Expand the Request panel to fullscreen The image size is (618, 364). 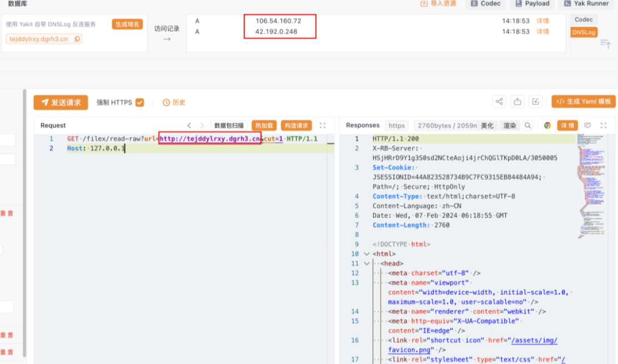pyautogui.click(x=323, y=125)
